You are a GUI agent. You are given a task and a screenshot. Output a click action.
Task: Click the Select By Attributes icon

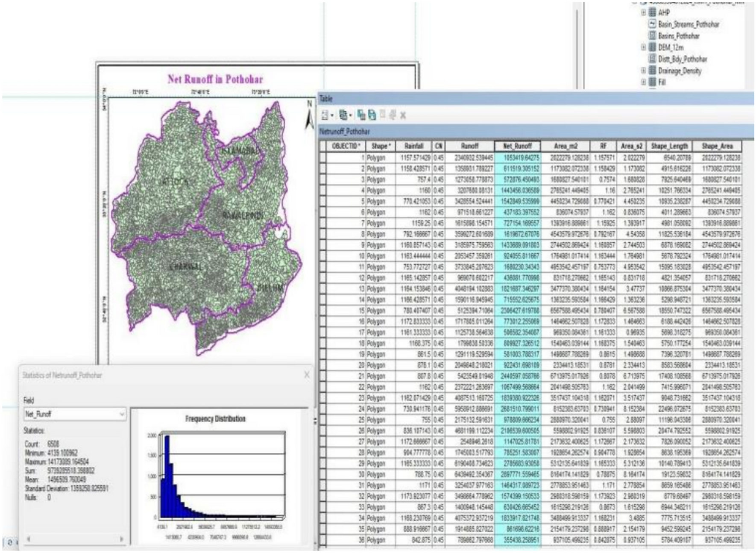361,115
